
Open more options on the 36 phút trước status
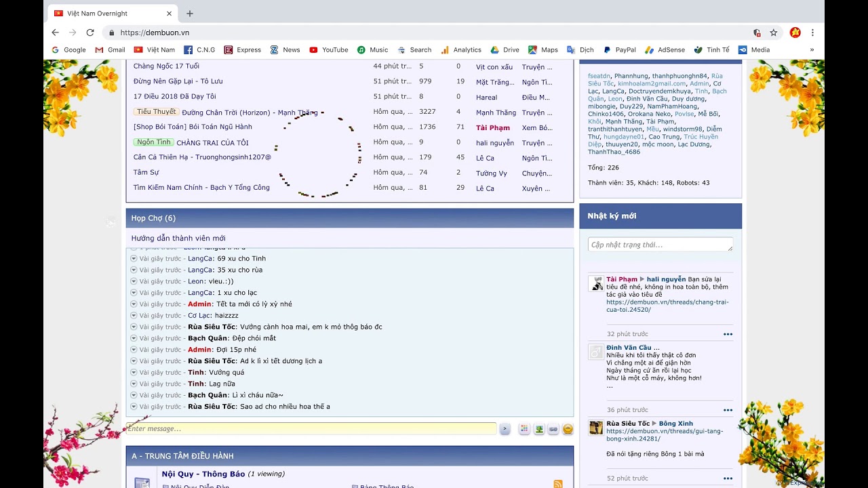tap(728, 410)
